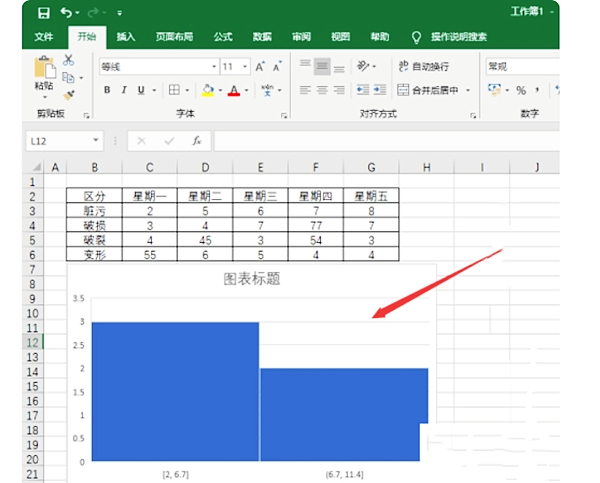Toggle Bold formatting
The image size is (600, 483).
[109, 90]
